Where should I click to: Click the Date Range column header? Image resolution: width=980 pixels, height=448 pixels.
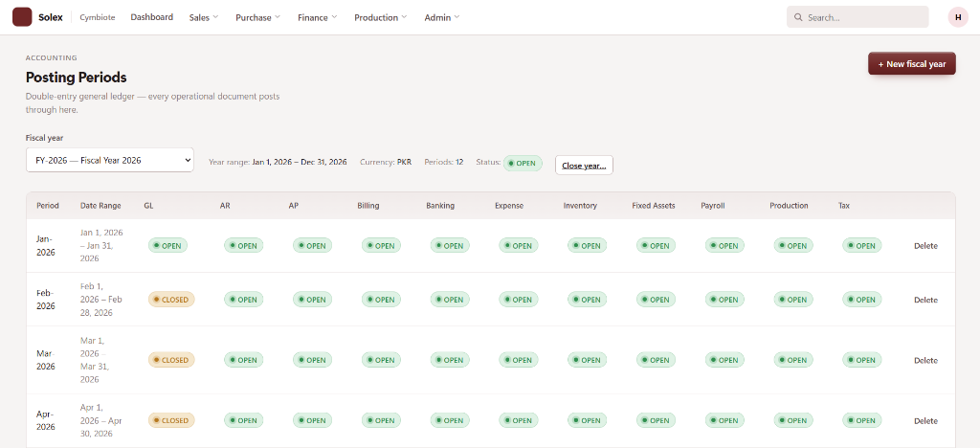(100, 206)
